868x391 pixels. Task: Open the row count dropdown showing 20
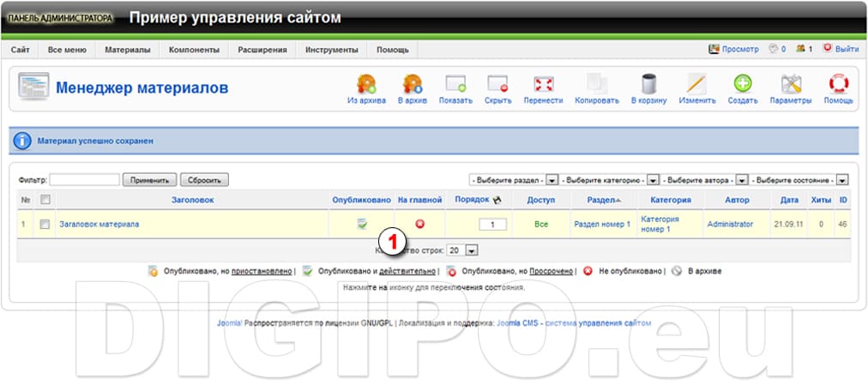[x=471, y=250]
